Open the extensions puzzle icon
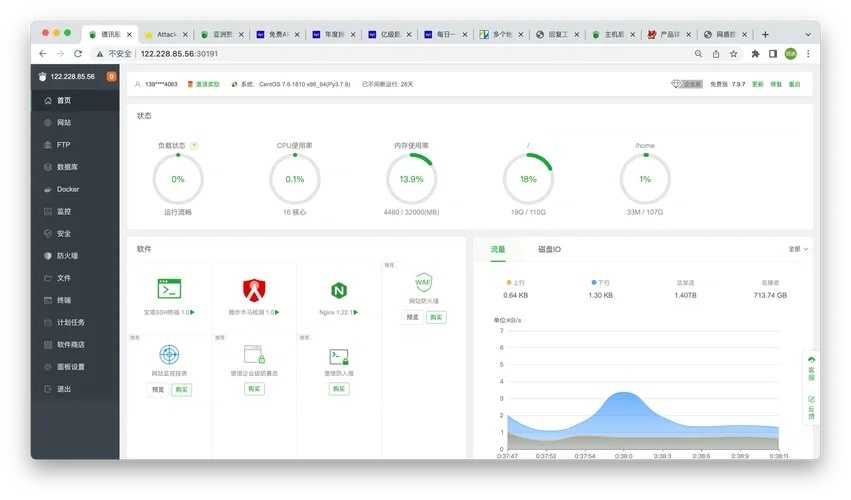 tap(755, 54)
